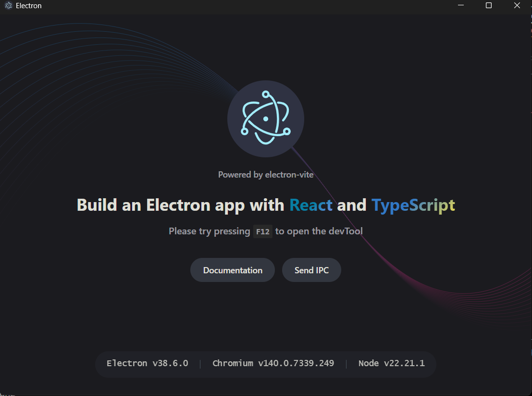
Task: Click the dark title bar area
Action: [x=240, y=6]
